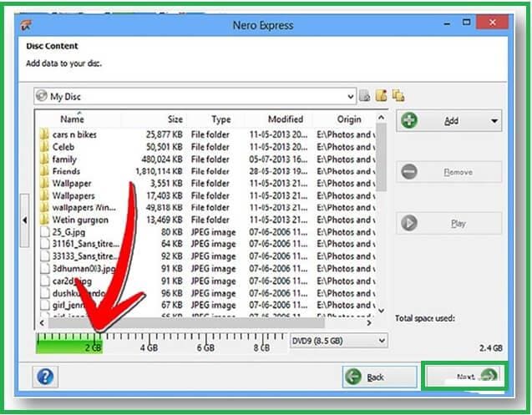
Task: Sort by the Name column header
Action: [72, 119]
